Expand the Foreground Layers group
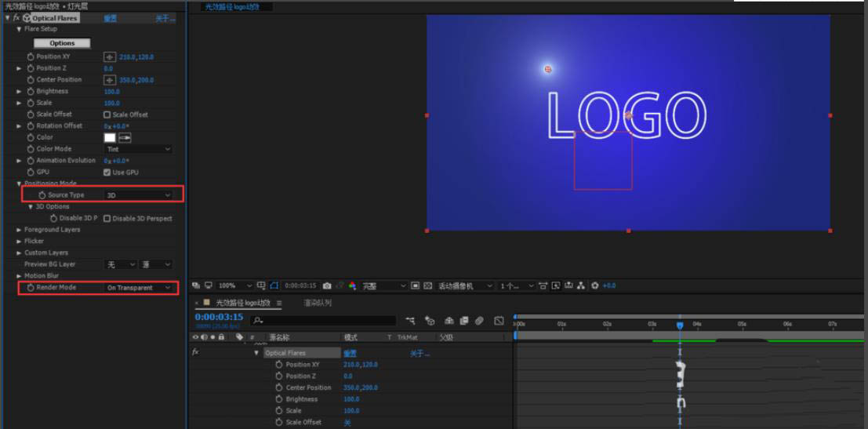The height and width of the screenshot is (429, 868). (19, 230)
